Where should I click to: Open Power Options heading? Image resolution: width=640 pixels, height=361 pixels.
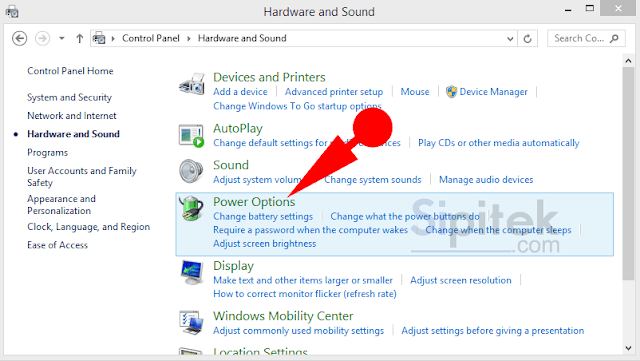(x=254, y=202)
